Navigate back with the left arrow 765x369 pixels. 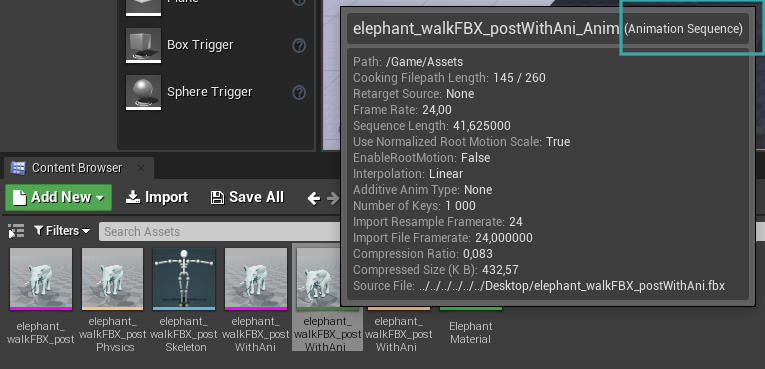point(314,198)
